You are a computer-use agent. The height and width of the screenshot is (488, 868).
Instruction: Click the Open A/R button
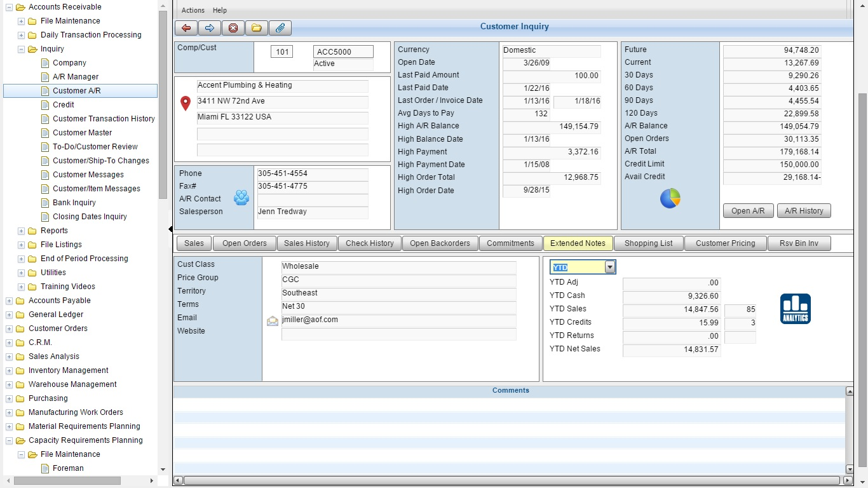pos(748,211)
